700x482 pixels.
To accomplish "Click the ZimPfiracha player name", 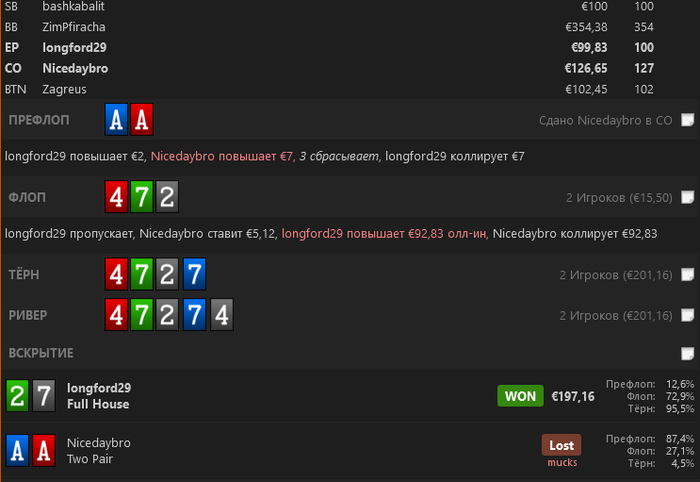I will click(74, 27).
